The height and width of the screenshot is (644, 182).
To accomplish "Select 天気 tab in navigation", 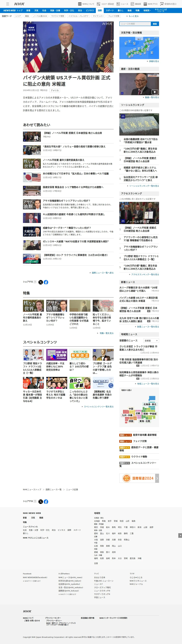I will pyautogui.click(x=36, y=10).
